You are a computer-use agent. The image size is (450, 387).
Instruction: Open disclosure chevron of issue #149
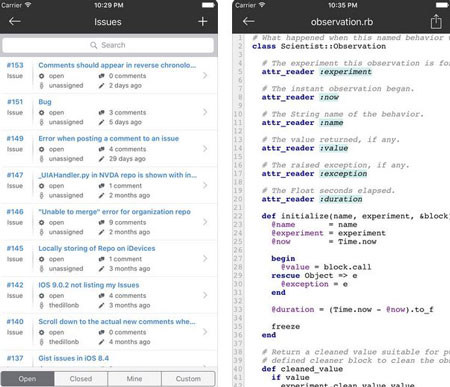[x=205, y=149]
